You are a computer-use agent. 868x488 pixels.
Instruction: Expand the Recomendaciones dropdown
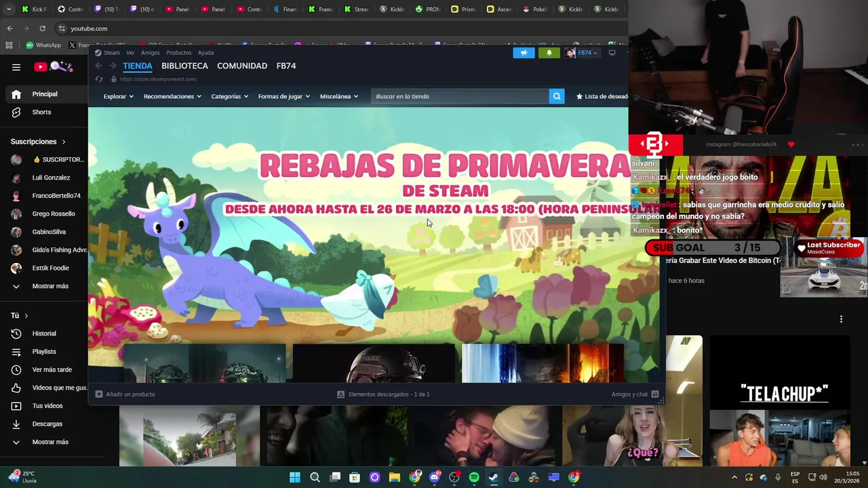(x=172, y=96)
